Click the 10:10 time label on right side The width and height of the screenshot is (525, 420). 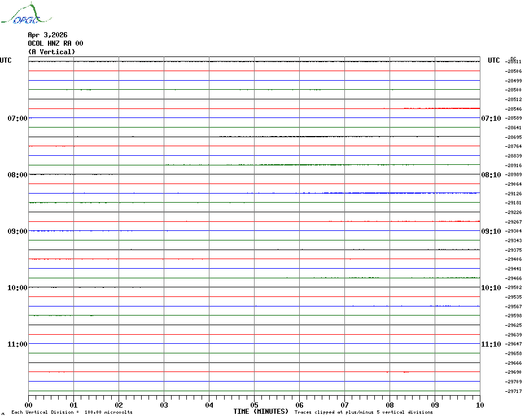491,288
